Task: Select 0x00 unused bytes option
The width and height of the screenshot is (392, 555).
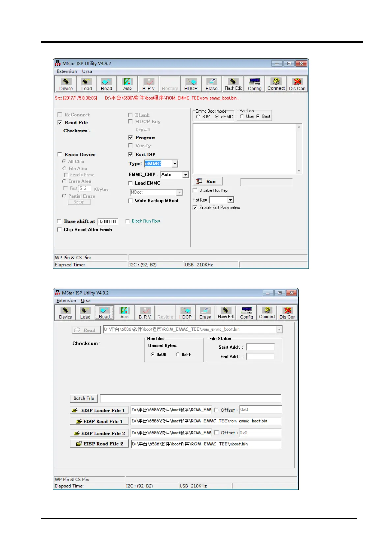Action: [152, 354]
